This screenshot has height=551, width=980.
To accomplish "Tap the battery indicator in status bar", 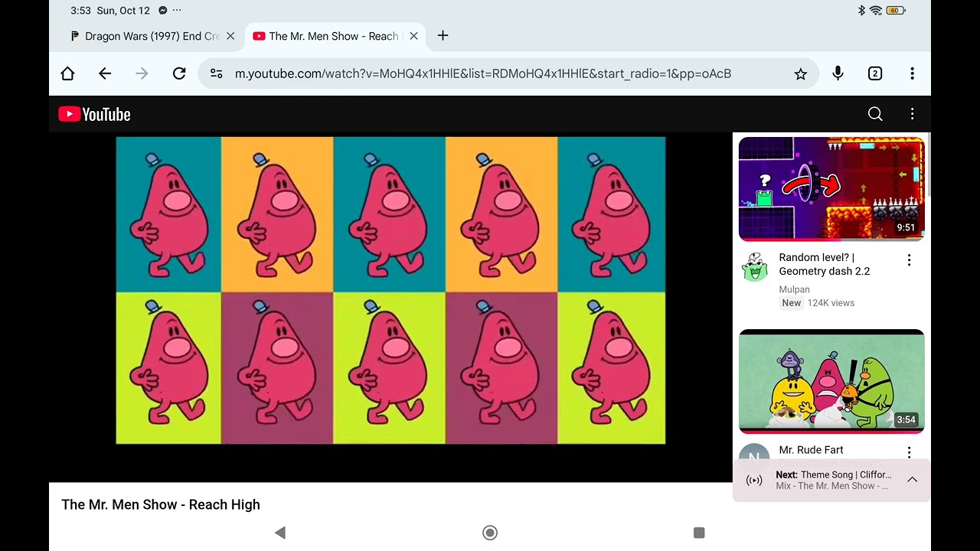I will click(x=896, y=11).
